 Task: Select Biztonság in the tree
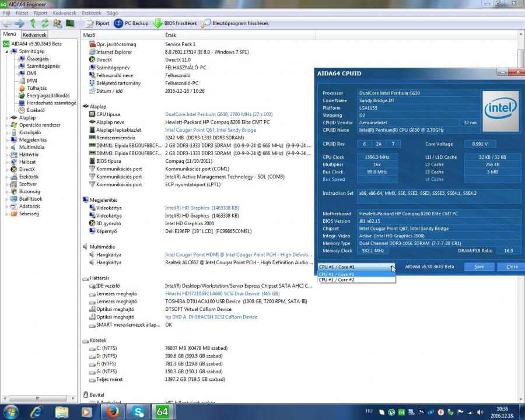[30, 191]
